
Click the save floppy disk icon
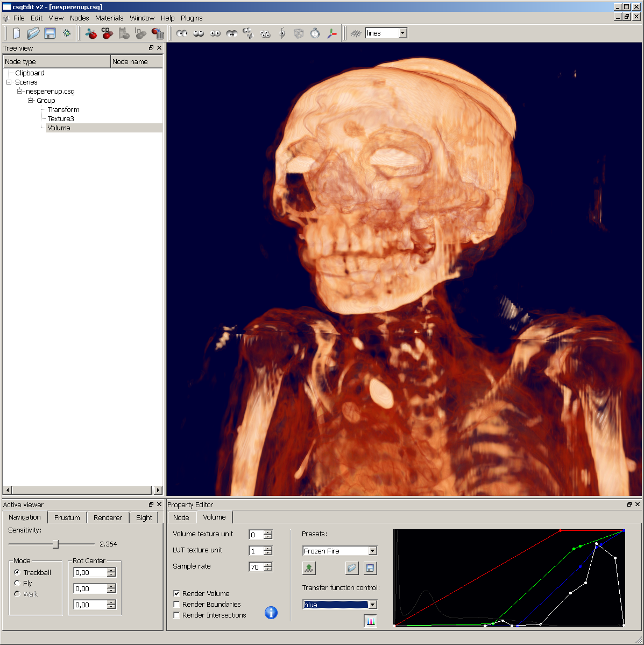pyautogui.click(x=50, y=33)
